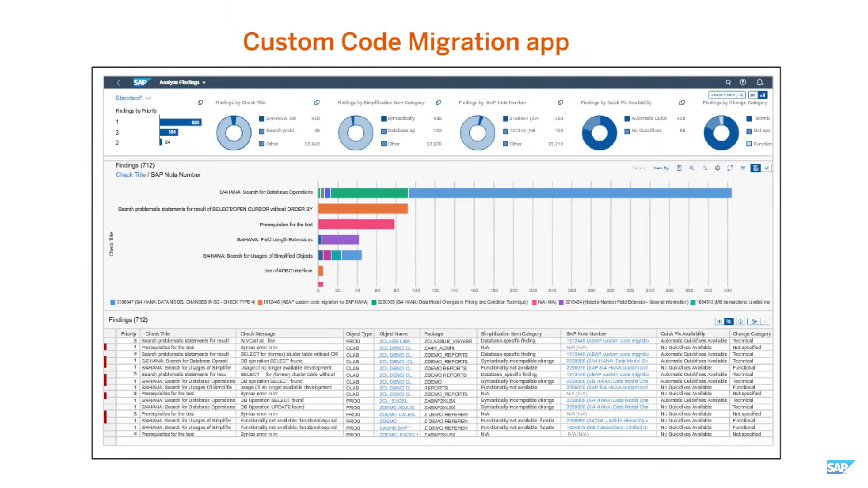Click the Adapt Filters (10) button
The image size is (868, 488).
click(x=726, y=95)
